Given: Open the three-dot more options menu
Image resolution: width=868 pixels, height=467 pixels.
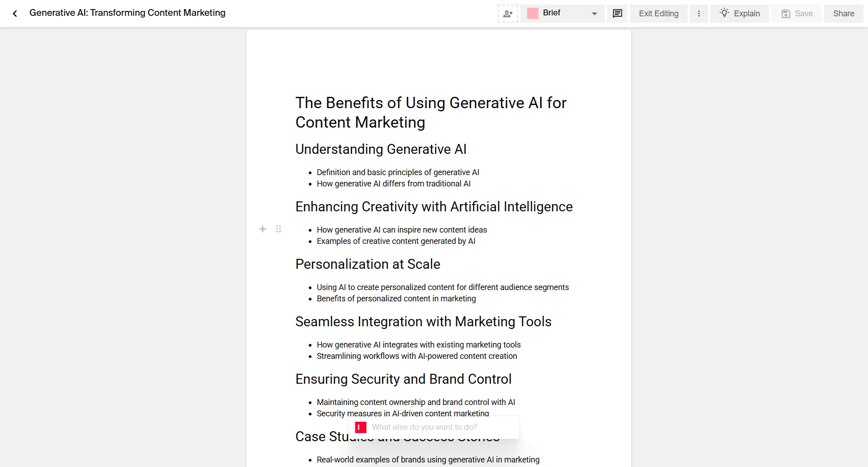Looking at the screenshot, I should tap(699, 14).
